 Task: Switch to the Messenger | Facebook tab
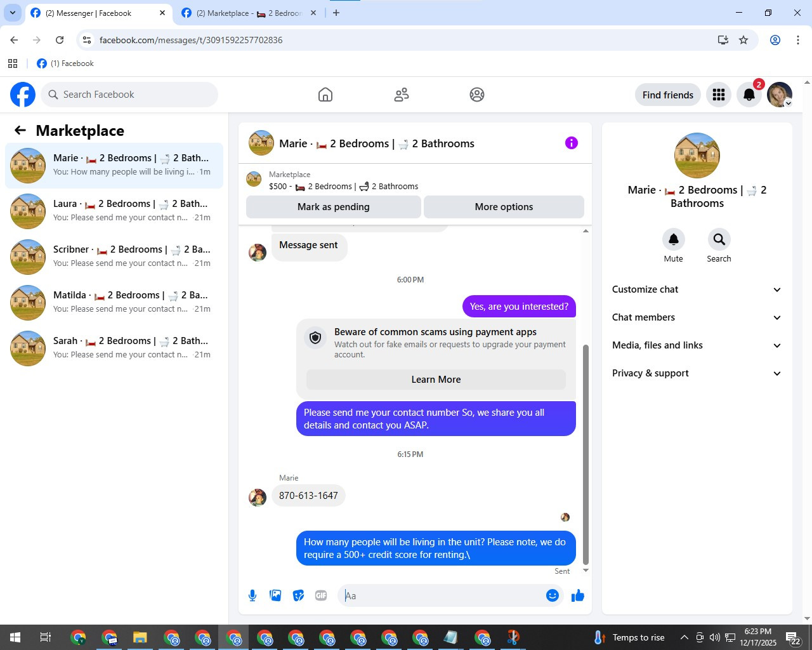[x=98, y=13]
